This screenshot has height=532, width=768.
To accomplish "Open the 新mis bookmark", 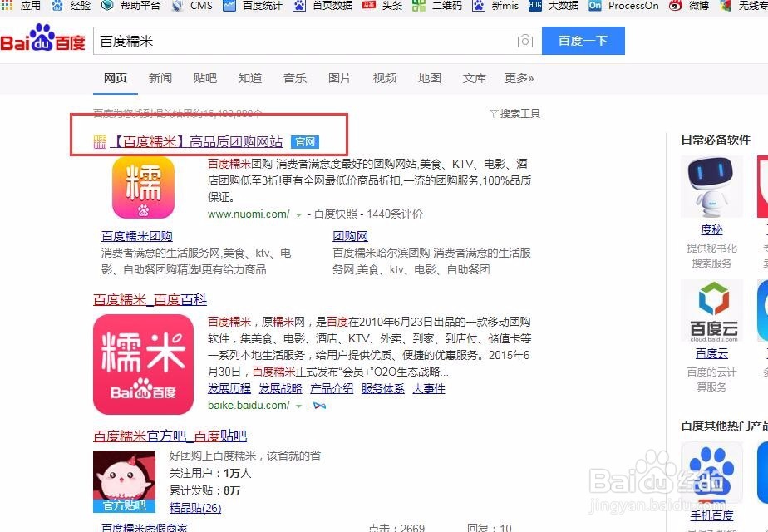I will pos(495,5).
